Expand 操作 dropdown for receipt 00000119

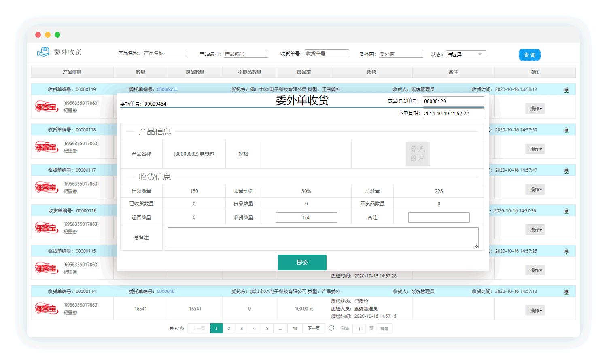(535, 108)
